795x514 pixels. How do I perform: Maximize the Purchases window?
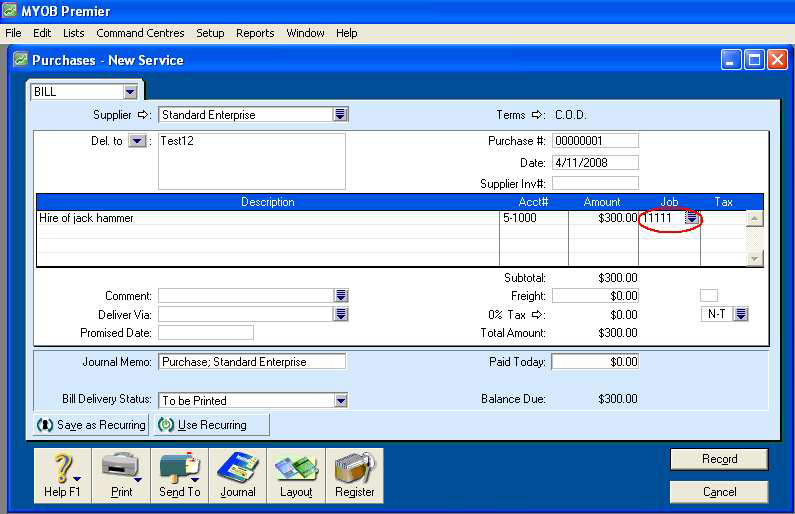click(x=754, y=60)
